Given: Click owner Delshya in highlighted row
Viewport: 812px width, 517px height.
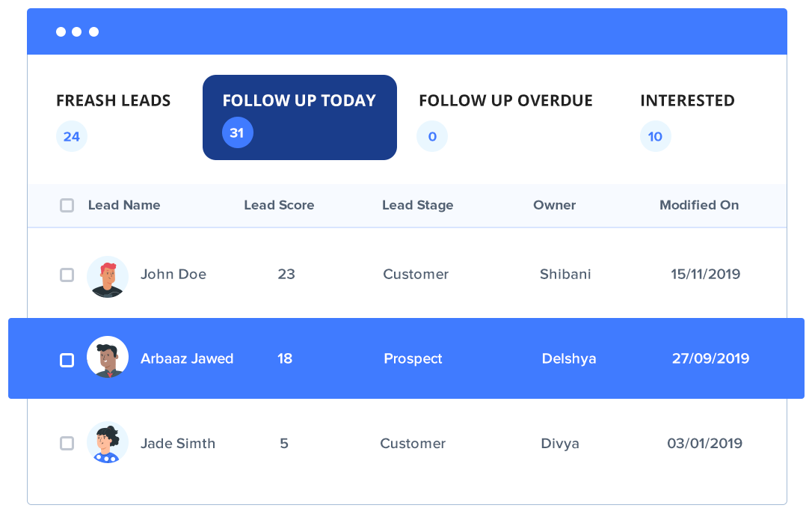Looking at the screenshot, I should coord(569,359).
